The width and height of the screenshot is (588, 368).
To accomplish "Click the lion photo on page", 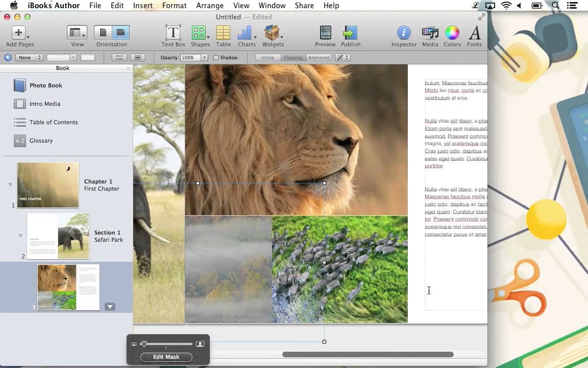I will (296, 140).
